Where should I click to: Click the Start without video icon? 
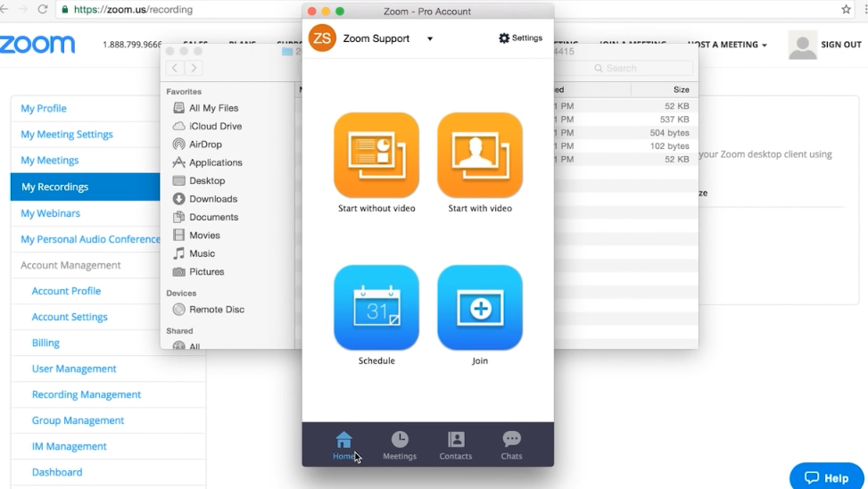click(x=376, y=155)
